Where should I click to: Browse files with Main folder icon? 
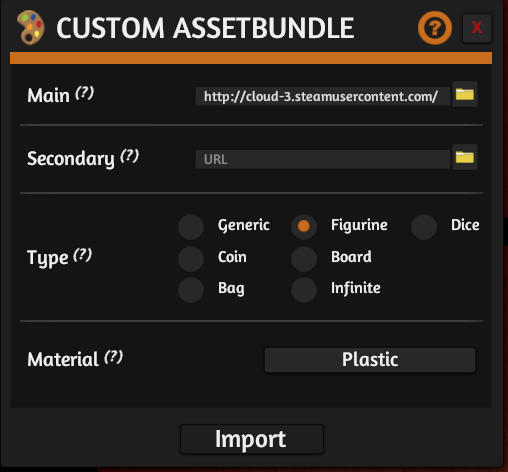pos(465,94)
